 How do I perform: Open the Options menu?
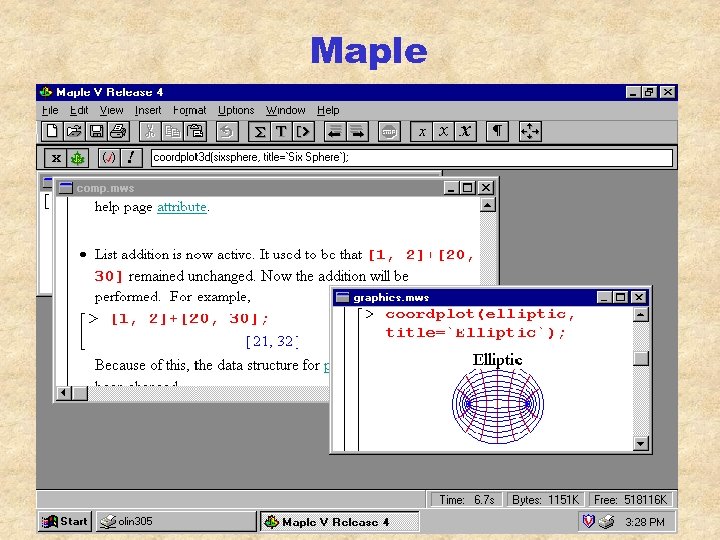pyautogui.click(x=236, y=110)
